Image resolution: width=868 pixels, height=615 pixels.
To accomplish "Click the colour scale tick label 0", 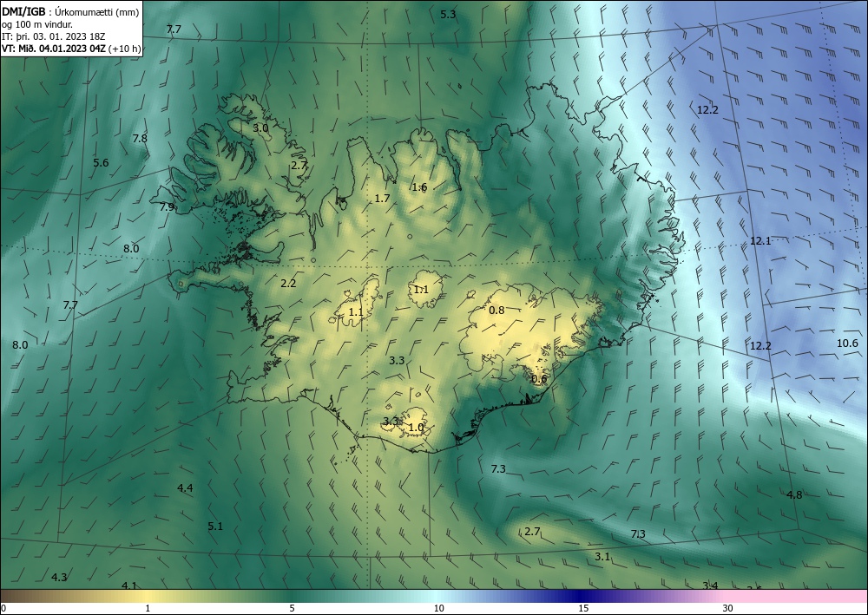I will pyautogui.click(x=3, y=608).
